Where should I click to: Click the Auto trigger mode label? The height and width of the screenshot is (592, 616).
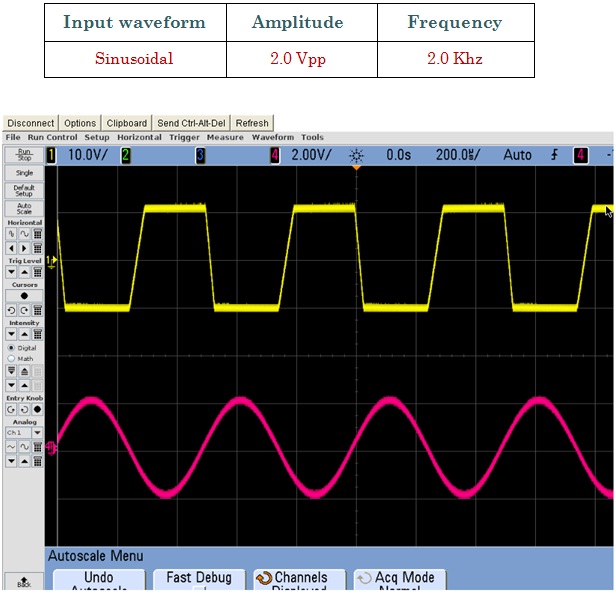[517, 155]
